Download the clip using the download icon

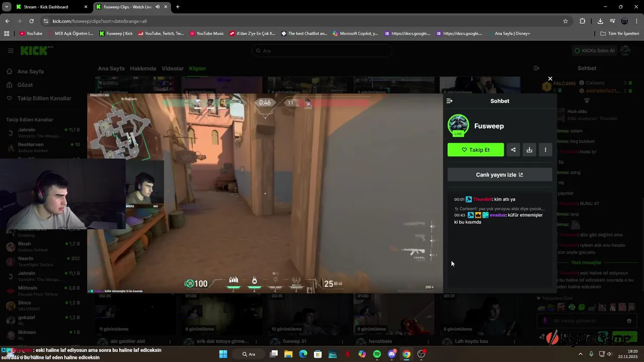tap(529, 150)
